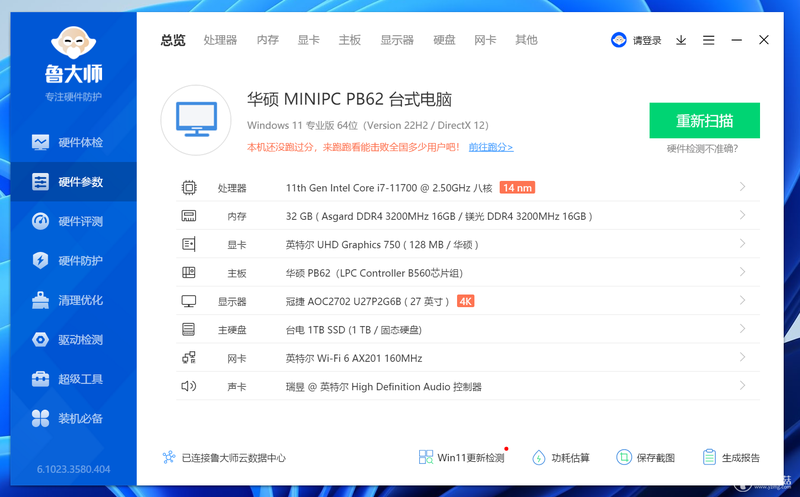Open 装机必备 apps section
Screen dimensions: 800x497
point(73,418)
